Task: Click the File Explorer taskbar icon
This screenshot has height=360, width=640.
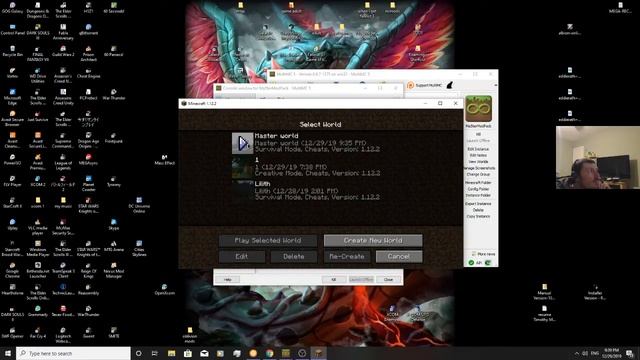Action: point(171,353)
